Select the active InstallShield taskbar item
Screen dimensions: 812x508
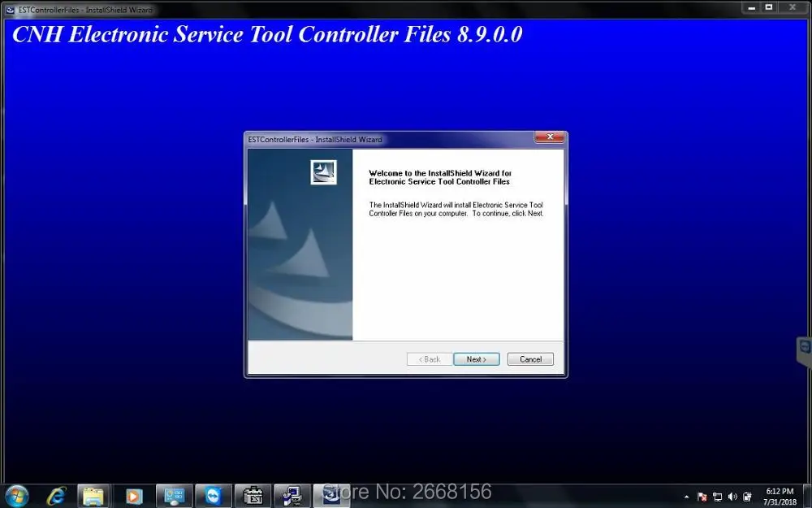[331, 497]
